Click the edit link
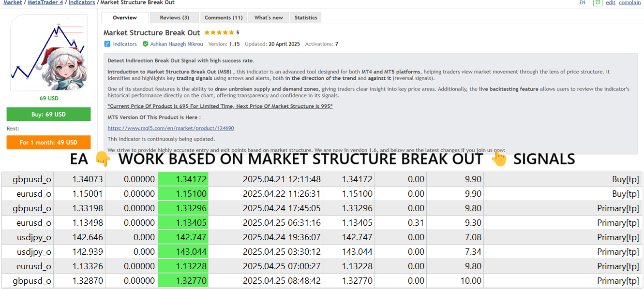Image resolution: width=644 pixels, height=290 pixels. pos(611,2)
